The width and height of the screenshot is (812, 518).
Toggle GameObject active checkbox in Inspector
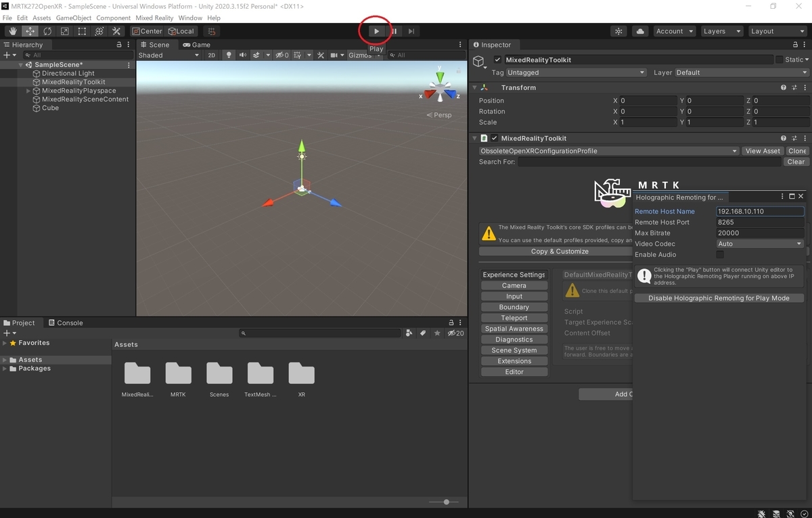(497, 60)
